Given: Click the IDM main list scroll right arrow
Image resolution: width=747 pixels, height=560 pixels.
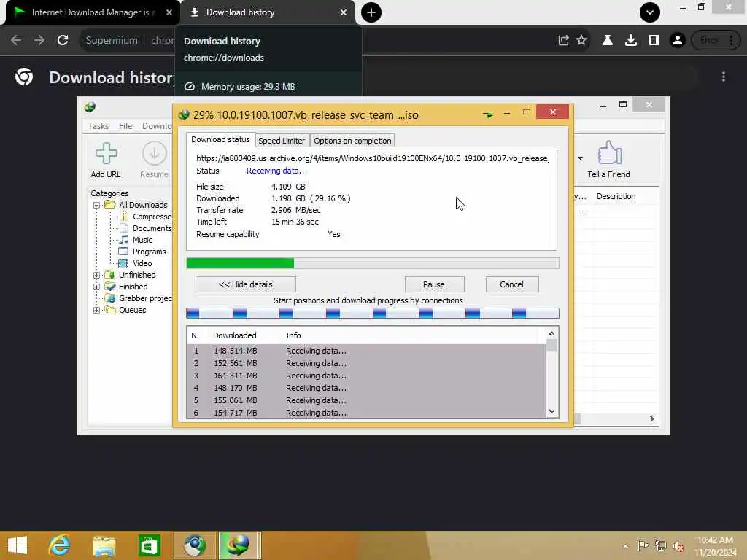Looking at the screenshot, I should coord(651,419).
